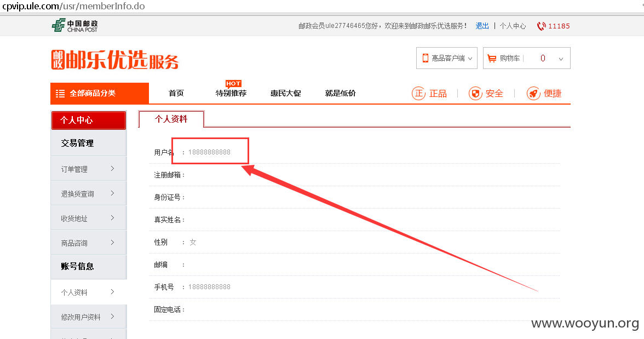Click the 退出 logout link
644x339 pixels.
(482, 26)
